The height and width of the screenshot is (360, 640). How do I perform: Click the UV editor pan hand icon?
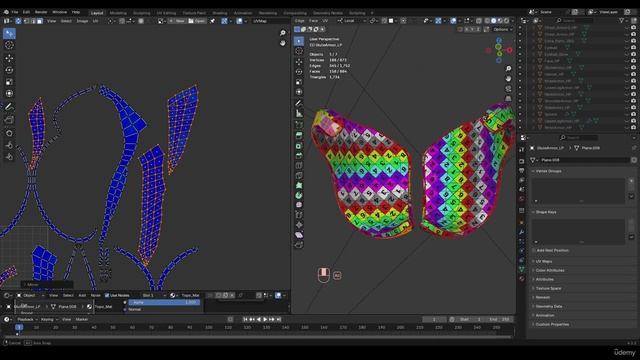click(x=282, y=43)
